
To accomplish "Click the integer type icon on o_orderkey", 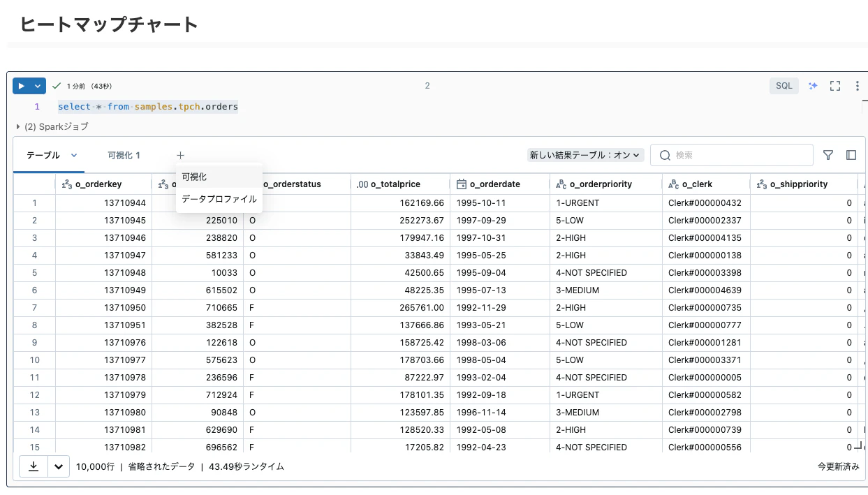I will 67,184.
